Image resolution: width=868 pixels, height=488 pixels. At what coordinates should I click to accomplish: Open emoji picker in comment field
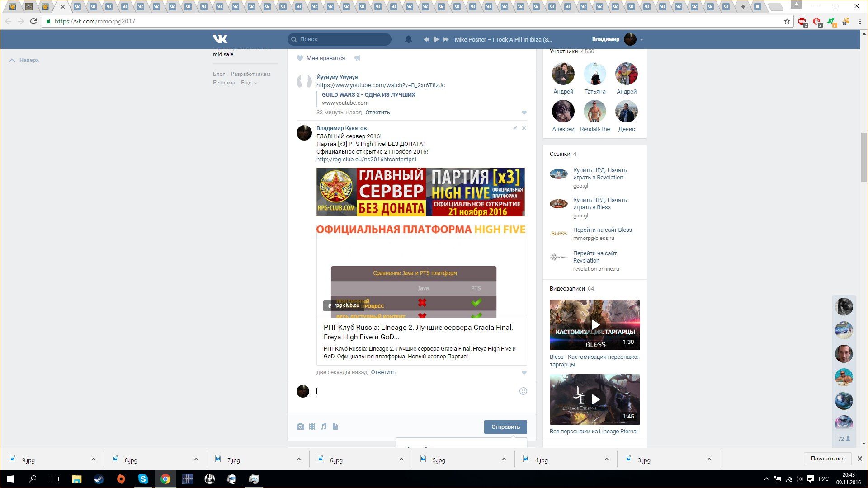pyautogui.click(x=523, y=391)
